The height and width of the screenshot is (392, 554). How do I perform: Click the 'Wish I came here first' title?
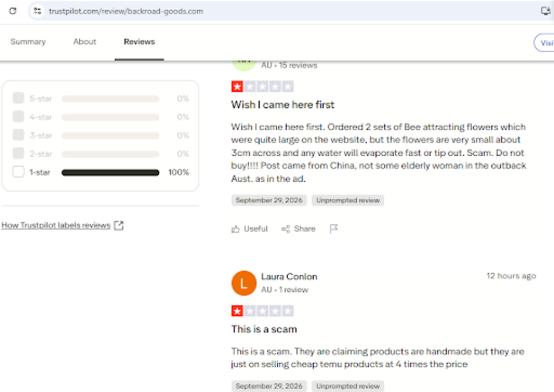click(x=283, y=105)
